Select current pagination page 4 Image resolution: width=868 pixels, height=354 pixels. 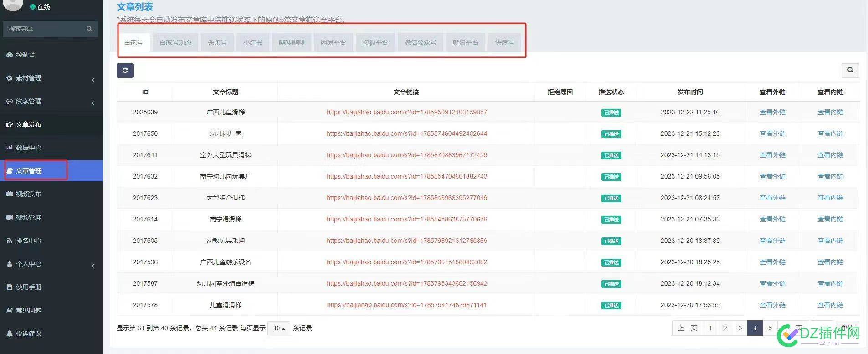(x=755, y=328)
